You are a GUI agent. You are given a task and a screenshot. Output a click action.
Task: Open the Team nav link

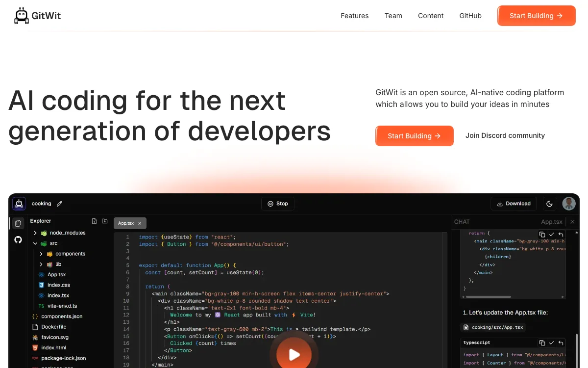(x=393, y=16)
